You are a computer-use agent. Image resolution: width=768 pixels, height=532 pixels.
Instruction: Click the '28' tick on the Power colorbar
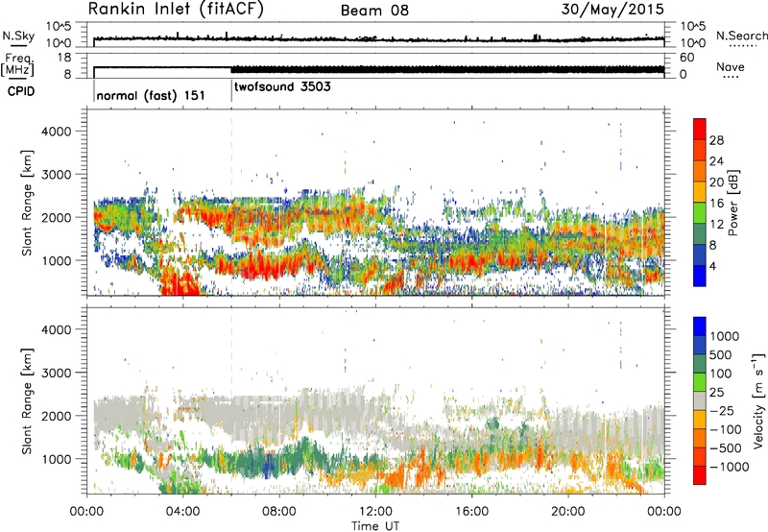pyautogui.click(x=716, y=140)
